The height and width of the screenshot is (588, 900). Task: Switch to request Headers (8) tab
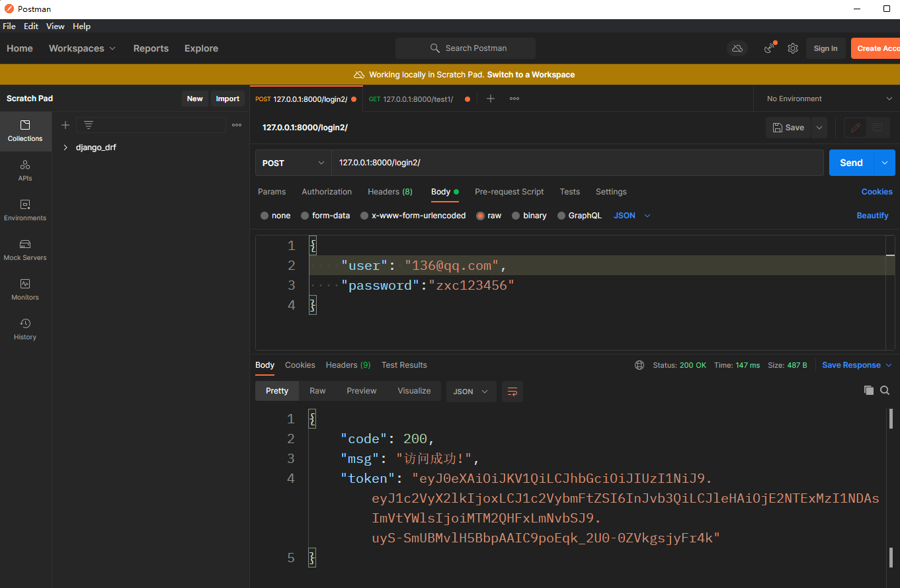tap(390, 192)
